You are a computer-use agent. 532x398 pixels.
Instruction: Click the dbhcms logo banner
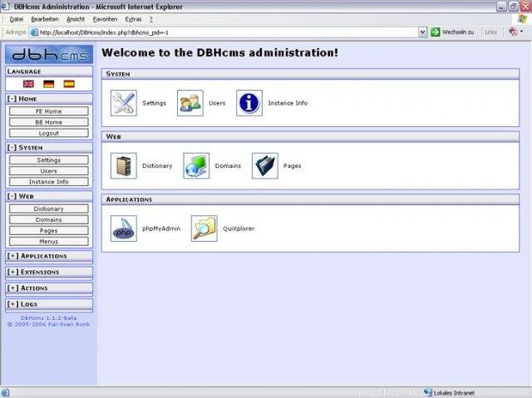pos(49,54)
